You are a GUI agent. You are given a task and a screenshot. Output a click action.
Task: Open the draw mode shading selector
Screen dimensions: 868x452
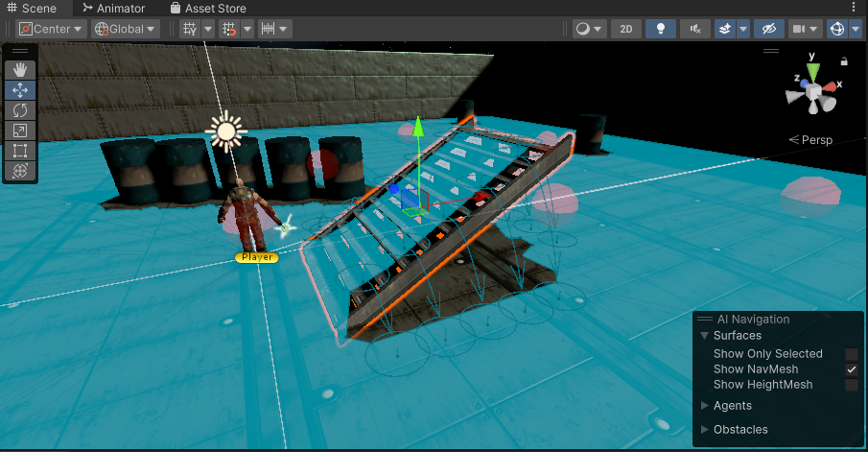[x=589, y=29]
